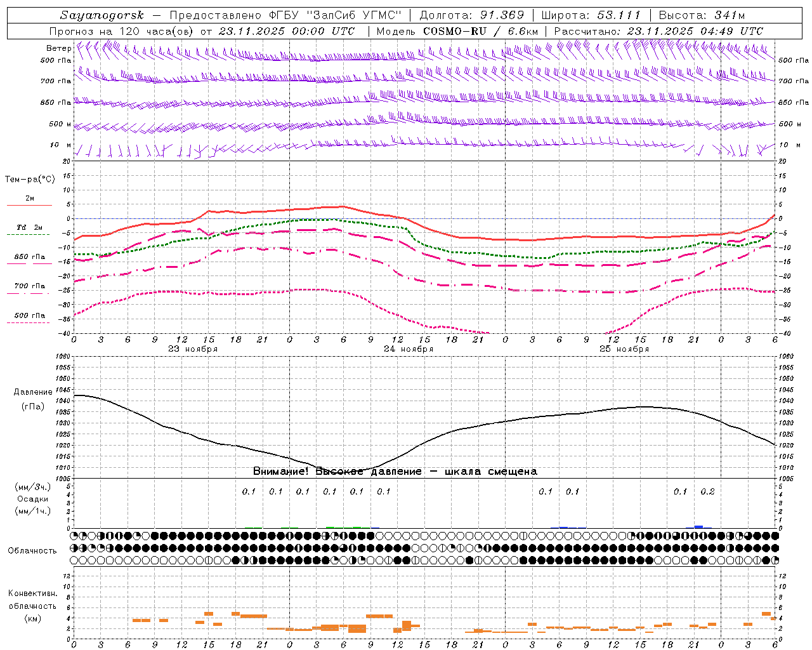Click the Sayanogorsk station title
This screenshot has width=812, height=650.
pos(102,15)
